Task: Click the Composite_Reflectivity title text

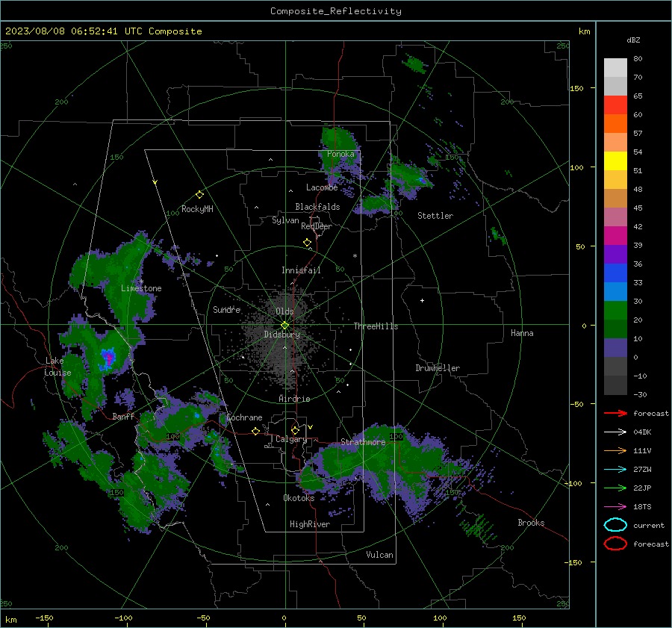Action: pyautogui.click(x=336, y=11)
